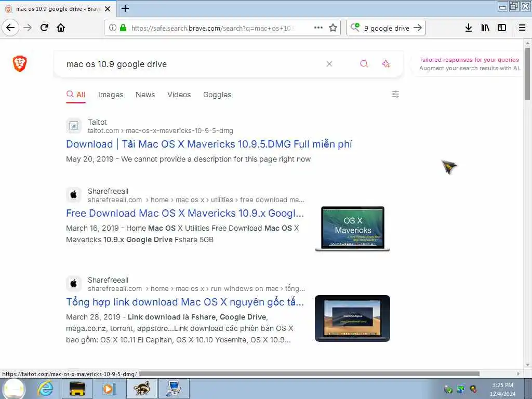Click the raccoon browser taskbar icon
This screenshot has height=399, width=532.
pos(141,389)
